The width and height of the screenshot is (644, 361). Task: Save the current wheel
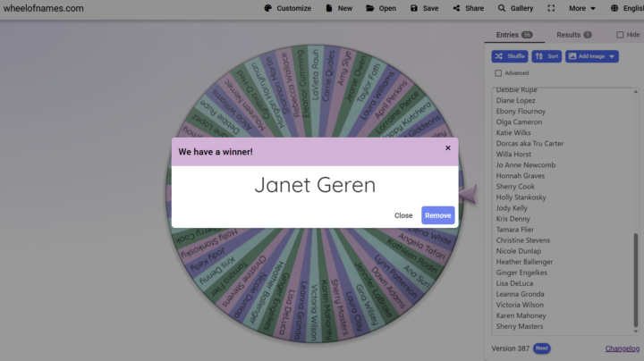424,8
